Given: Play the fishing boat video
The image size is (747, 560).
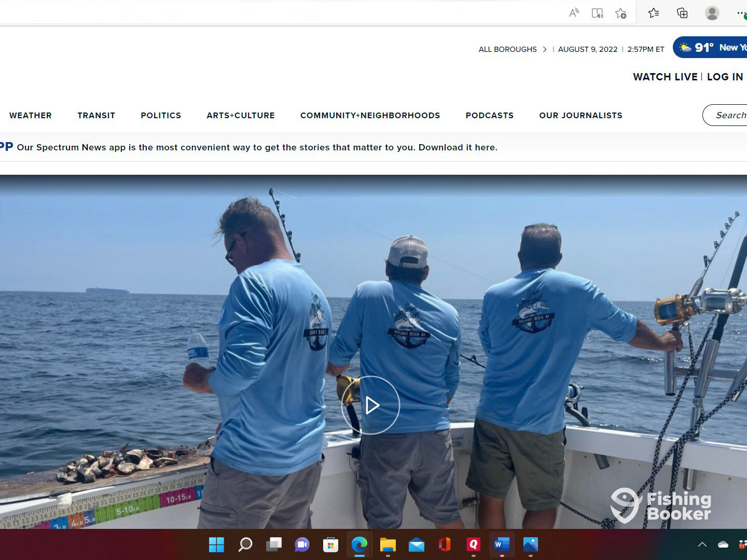Looking at the screenshot, I should pos(370,405).
